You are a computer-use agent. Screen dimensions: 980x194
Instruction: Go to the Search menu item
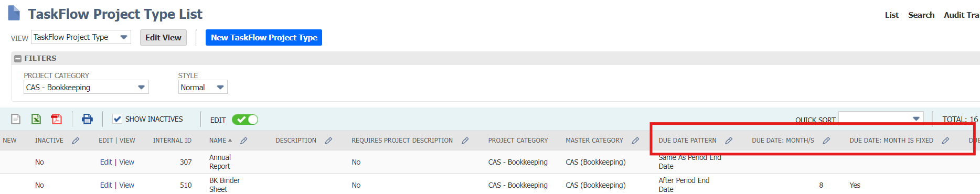coord(921,15)
